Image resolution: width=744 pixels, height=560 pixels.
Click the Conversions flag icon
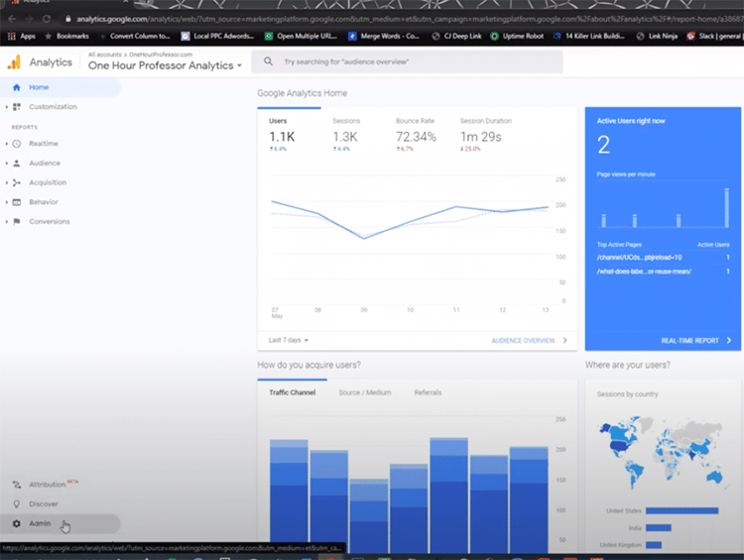point(17,221)
